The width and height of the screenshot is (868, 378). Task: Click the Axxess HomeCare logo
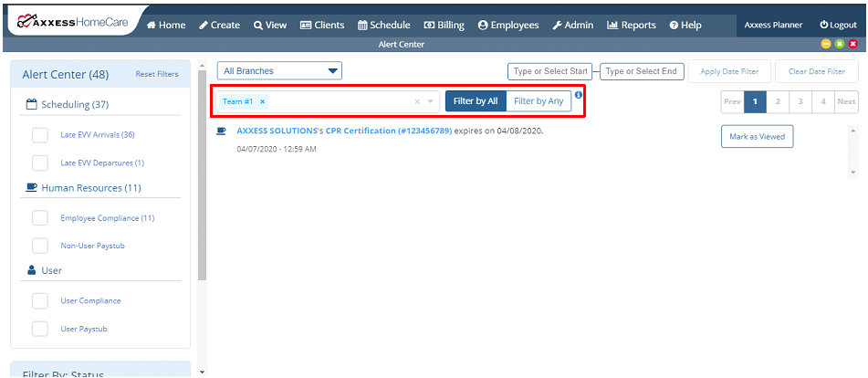(x=72, y=22)
